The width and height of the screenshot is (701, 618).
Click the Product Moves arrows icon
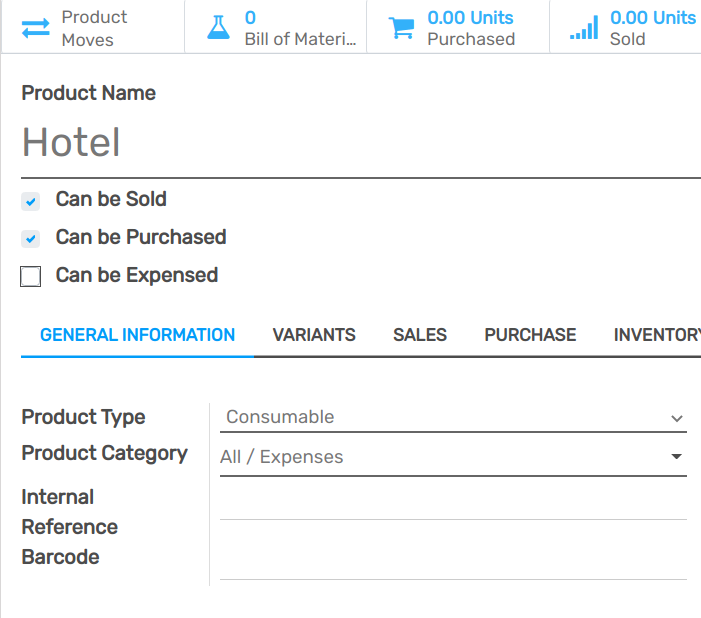(x=36, y=28)
